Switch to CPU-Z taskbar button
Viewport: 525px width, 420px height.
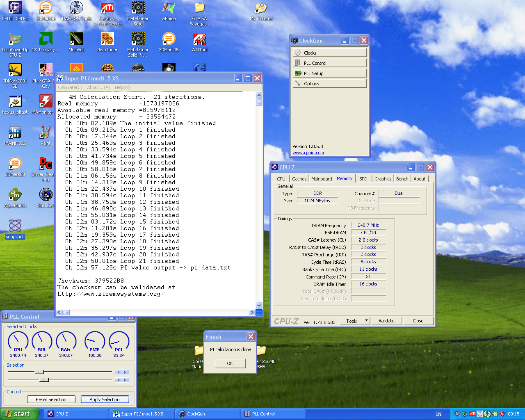point(76,414)
